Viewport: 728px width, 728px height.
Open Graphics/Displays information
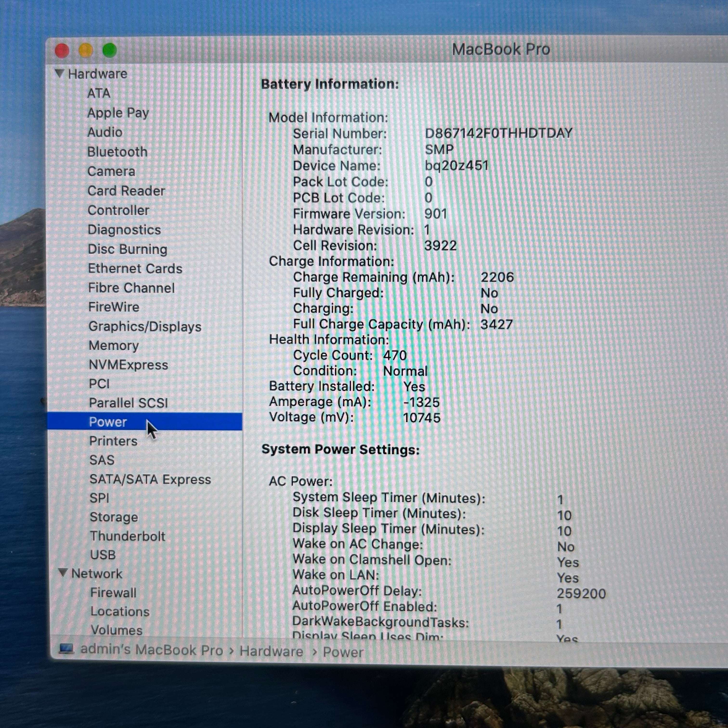pos(145,327)
